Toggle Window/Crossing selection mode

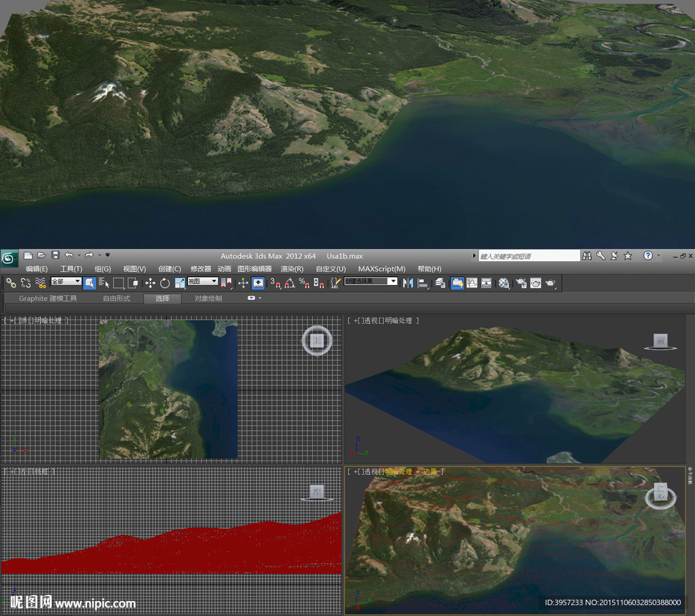[x=132, y=283]
